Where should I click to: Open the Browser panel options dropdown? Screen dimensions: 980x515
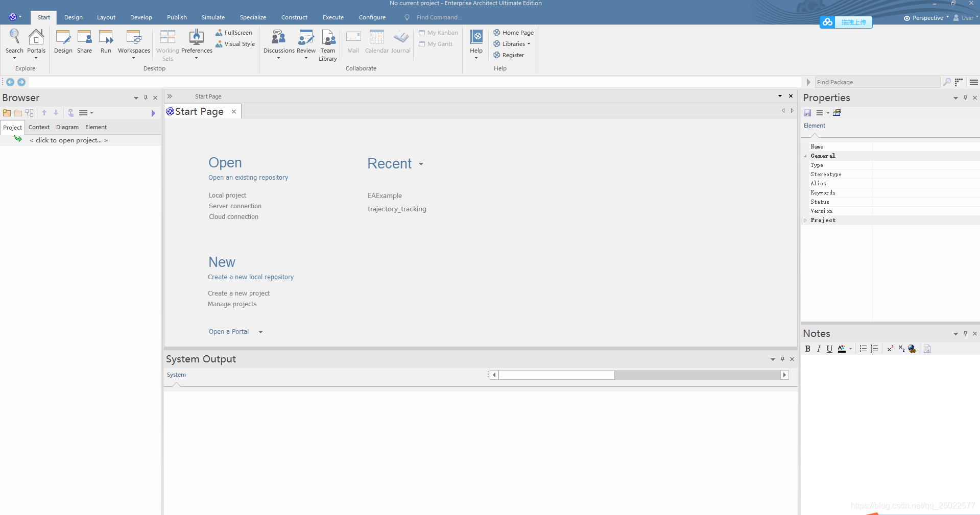tap(136, 98)
